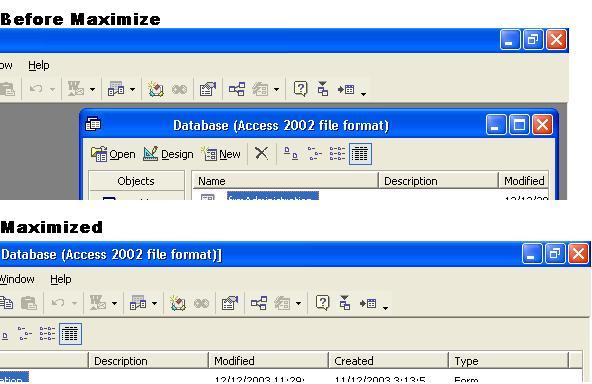Switch to Large Icons view in Database window
Screen dimensions: 592x384
click(x=291, y=154)
